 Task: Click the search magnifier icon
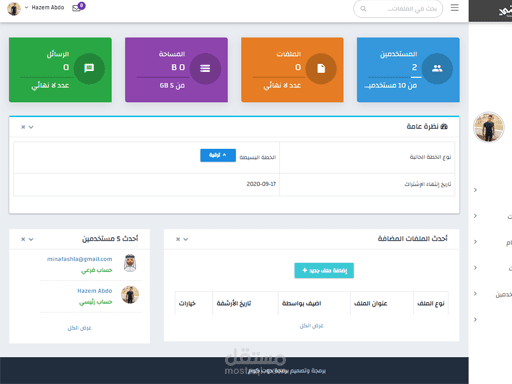coord(363,9)
